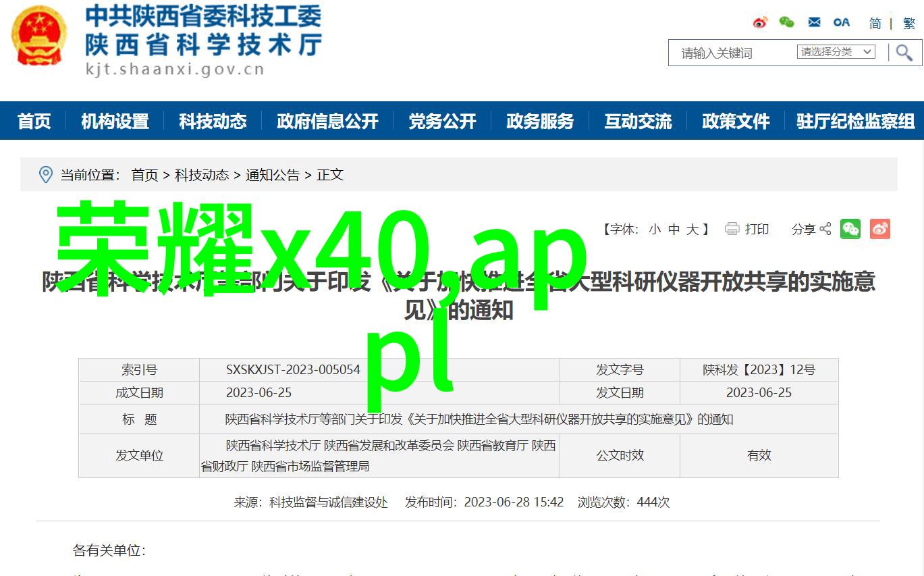The height and width of the screenshot is (576, 924).
Task: Open the Weibo icon in top header
Action: point(760,23)
